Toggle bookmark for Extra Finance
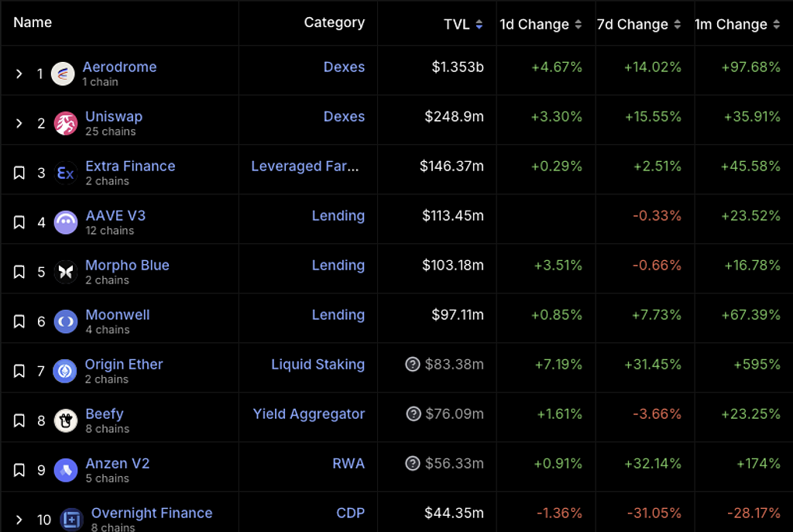The image size is (793, 532). 19,173
